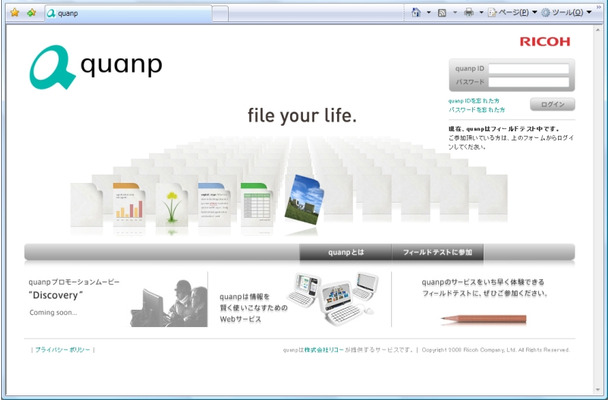Image resolution: width=610 pixels, height=400 pixels.
Task: Expand the feeds dropdown arrow
Action: point(455,12)
